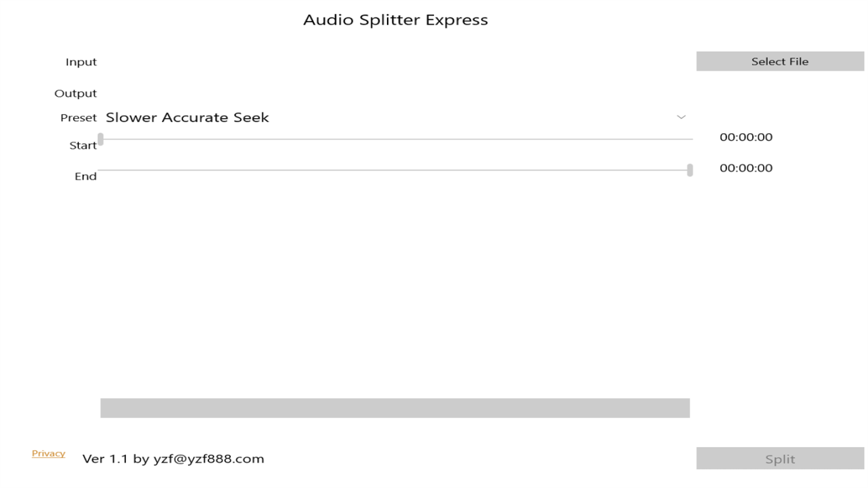Click the Output label
Image resolution: width=868 pixels, height=488 pixels.
(75, 93)
